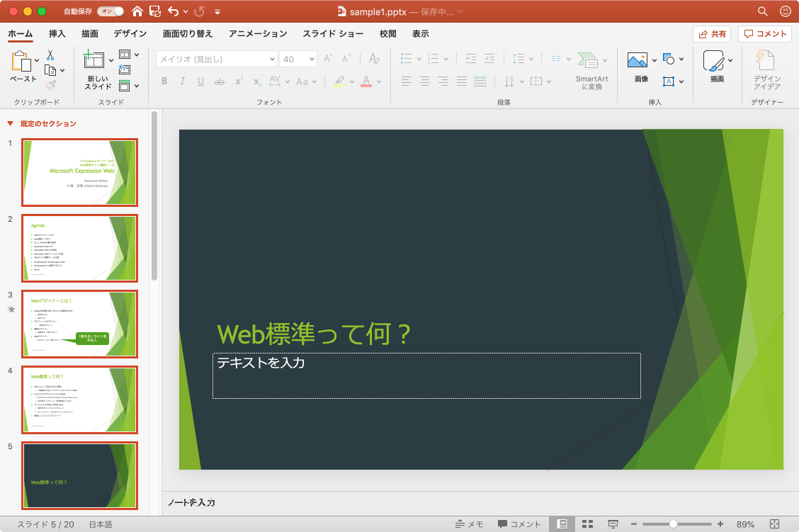Toggle Underline formatting
The height and width of the screenshot is (532, 799).
200,81
